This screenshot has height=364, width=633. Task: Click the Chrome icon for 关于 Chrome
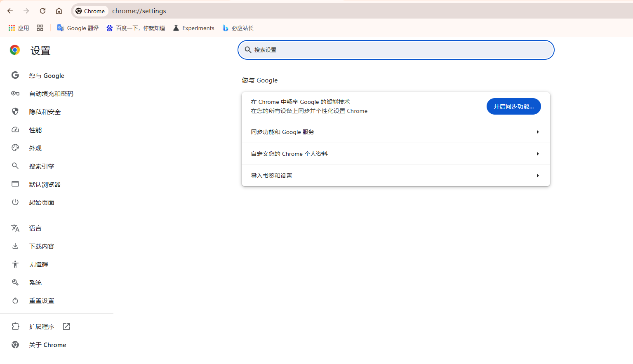coord(15,345)
